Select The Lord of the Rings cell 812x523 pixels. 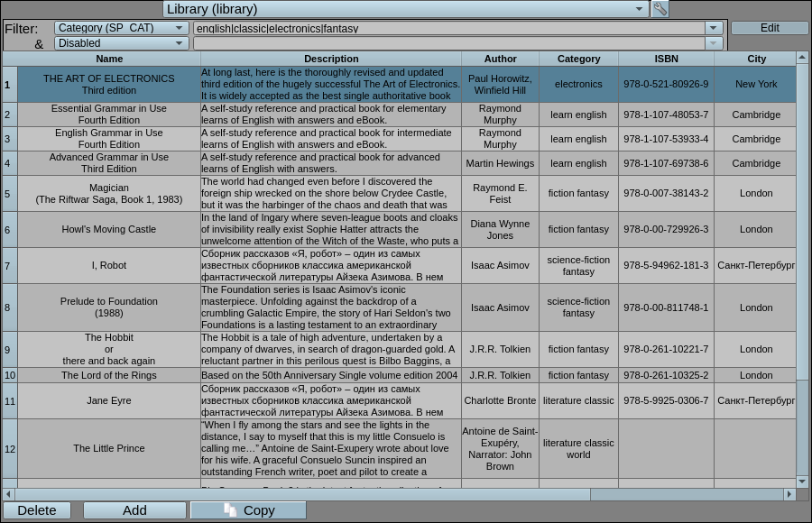click(109, 375)
